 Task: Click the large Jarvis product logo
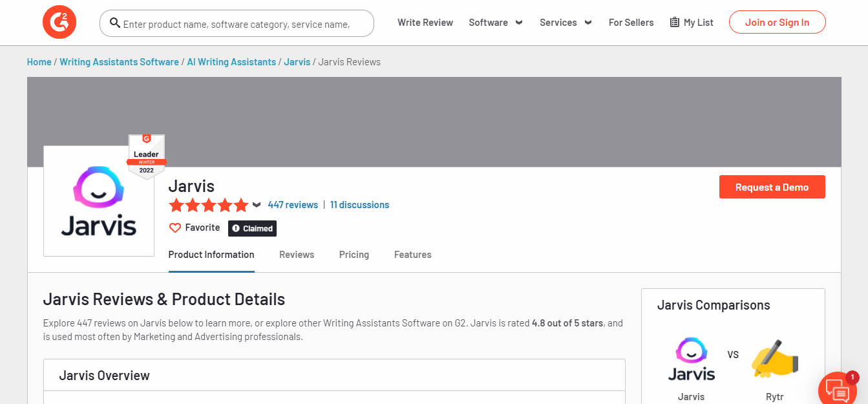pyautogui.click(x=99, y=201)
